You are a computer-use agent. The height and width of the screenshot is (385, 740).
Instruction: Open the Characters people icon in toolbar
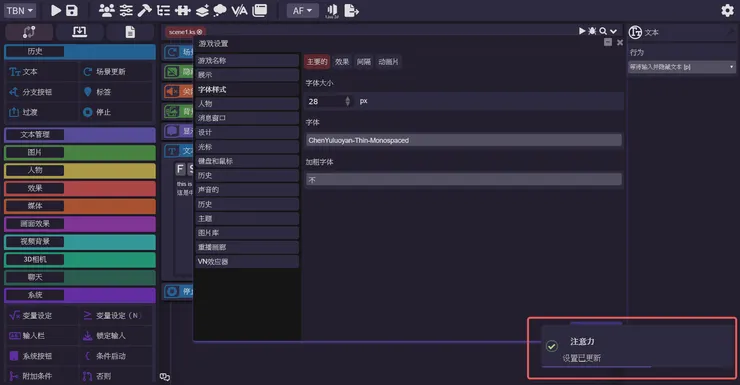pyautogui.click(x=107, y=10)
